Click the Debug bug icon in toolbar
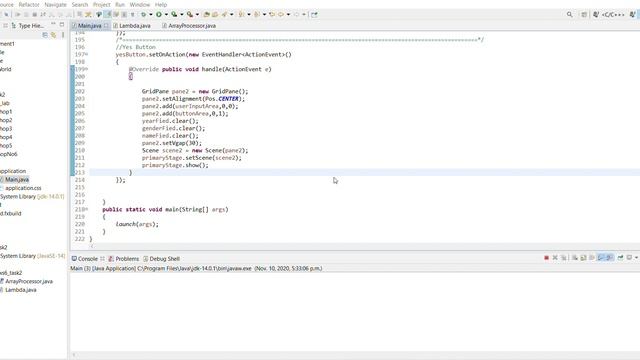 (x=143, y=14)
